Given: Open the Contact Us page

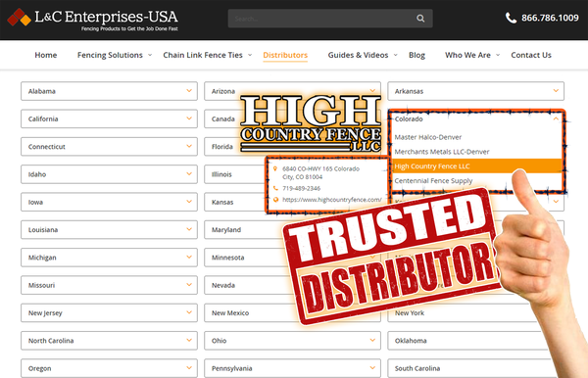Looking at the screenshot, I should [x=531, y=55].
